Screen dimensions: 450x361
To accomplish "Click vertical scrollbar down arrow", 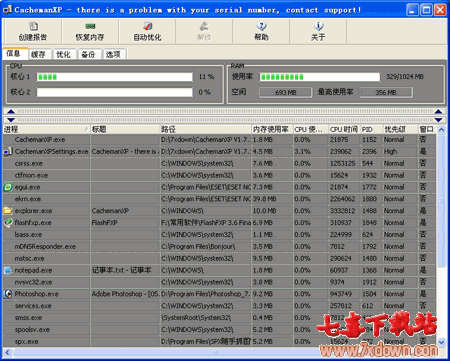I will tap(441, 342).
